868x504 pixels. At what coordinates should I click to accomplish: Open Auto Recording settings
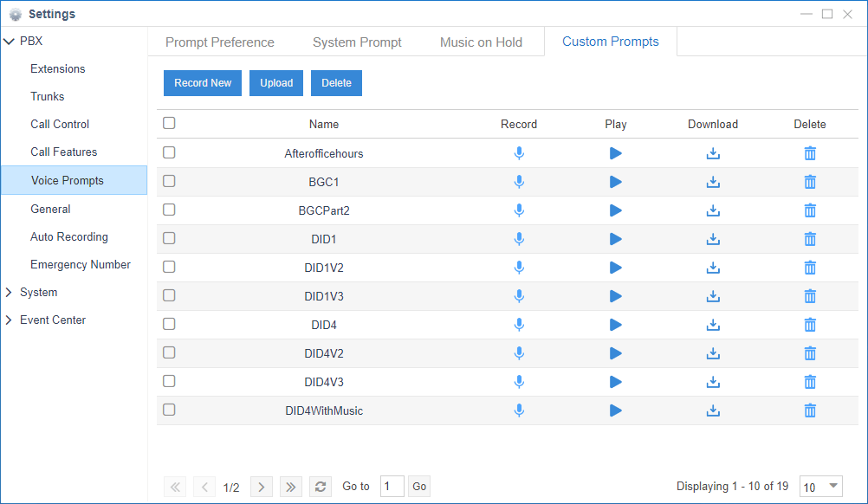coord(69,236)
